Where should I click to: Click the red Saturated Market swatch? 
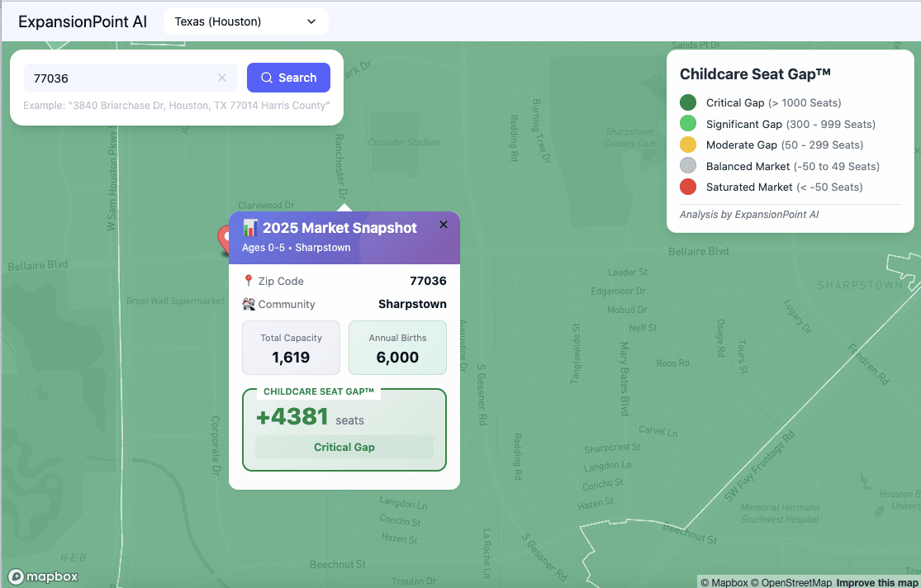688,187
